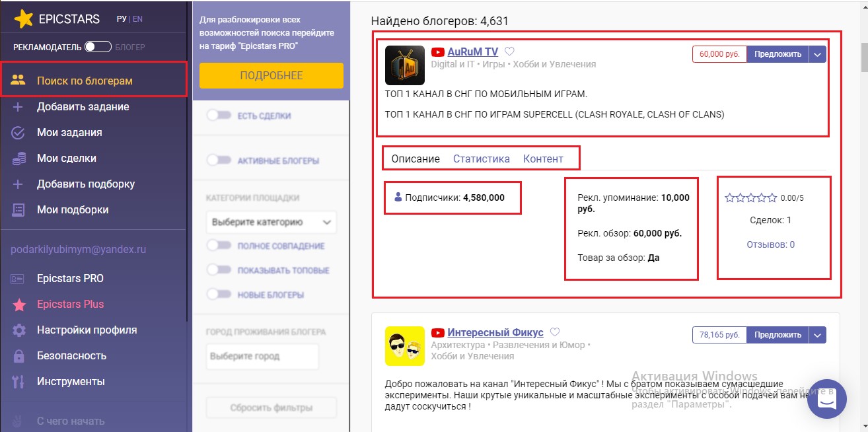Click Предложить for AuRuM TV
This screenshot has height=432, width=868.
(778, 54)
